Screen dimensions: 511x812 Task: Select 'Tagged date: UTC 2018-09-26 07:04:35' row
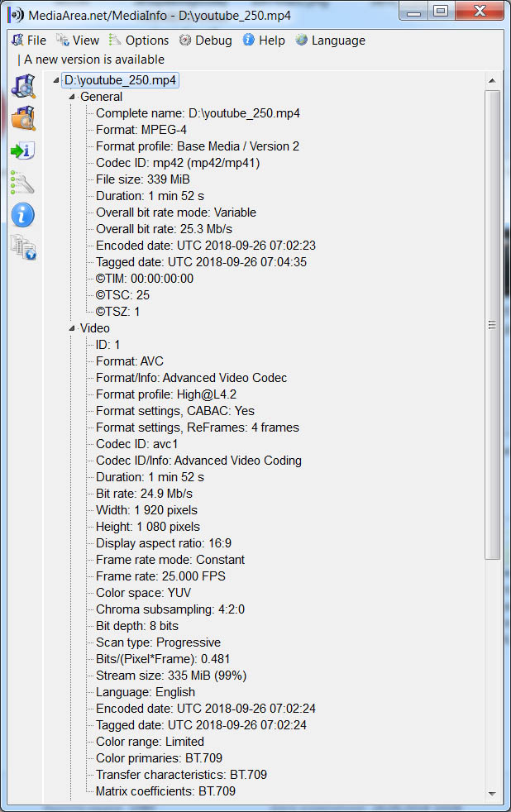coord(202,262)
